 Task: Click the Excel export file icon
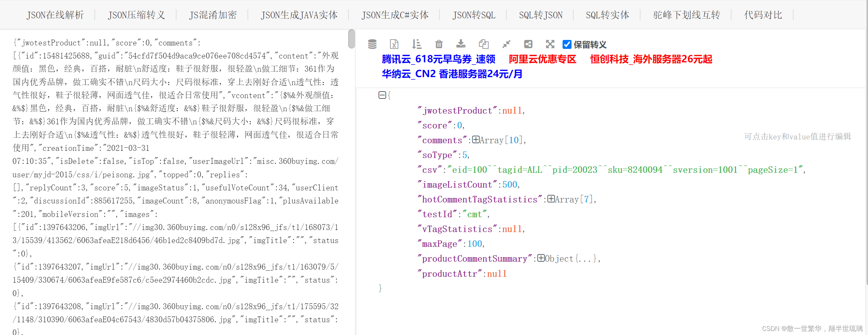pos(394,44)
